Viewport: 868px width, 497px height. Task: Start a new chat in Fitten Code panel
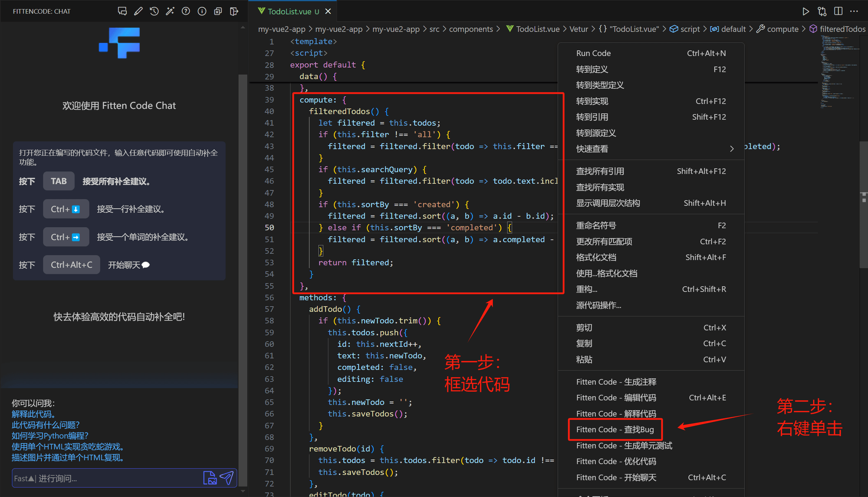(x=122, y=11)
